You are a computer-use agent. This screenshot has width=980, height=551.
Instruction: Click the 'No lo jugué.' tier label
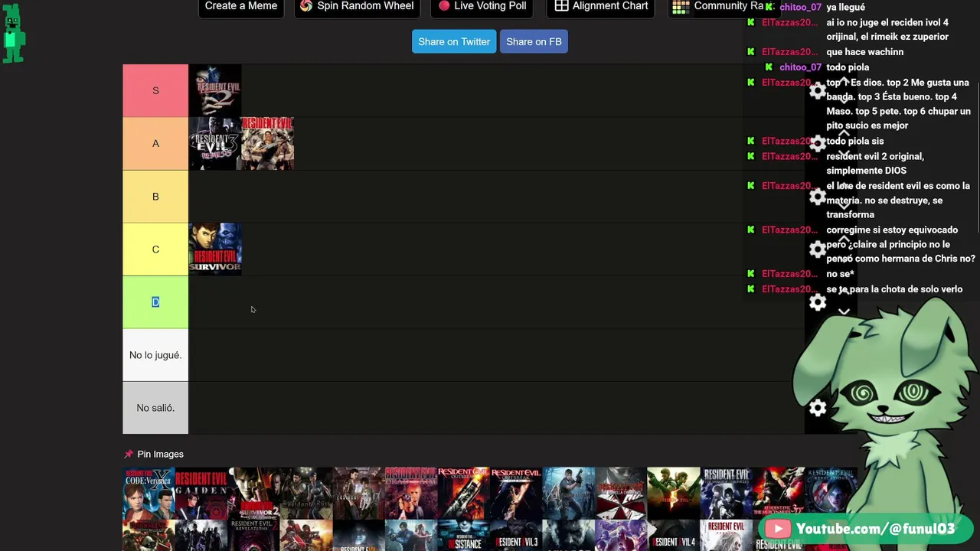[155, 354]
